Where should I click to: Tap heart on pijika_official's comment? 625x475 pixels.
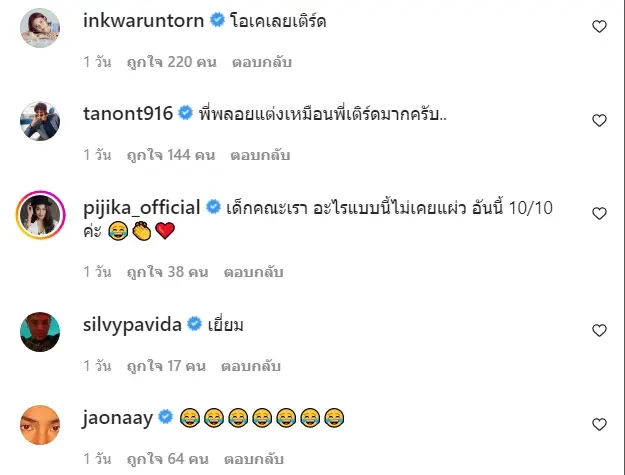599,214
